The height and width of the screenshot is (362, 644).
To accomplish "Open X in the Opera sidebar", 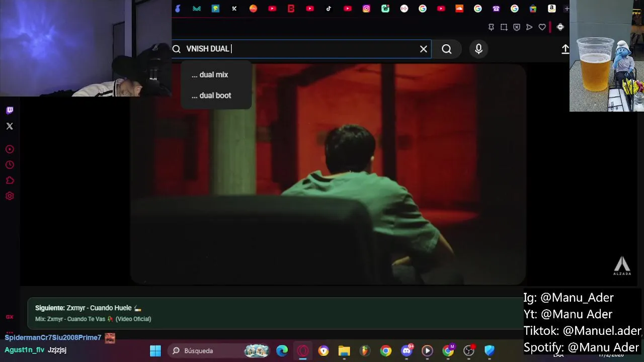I will pos(10,126).
